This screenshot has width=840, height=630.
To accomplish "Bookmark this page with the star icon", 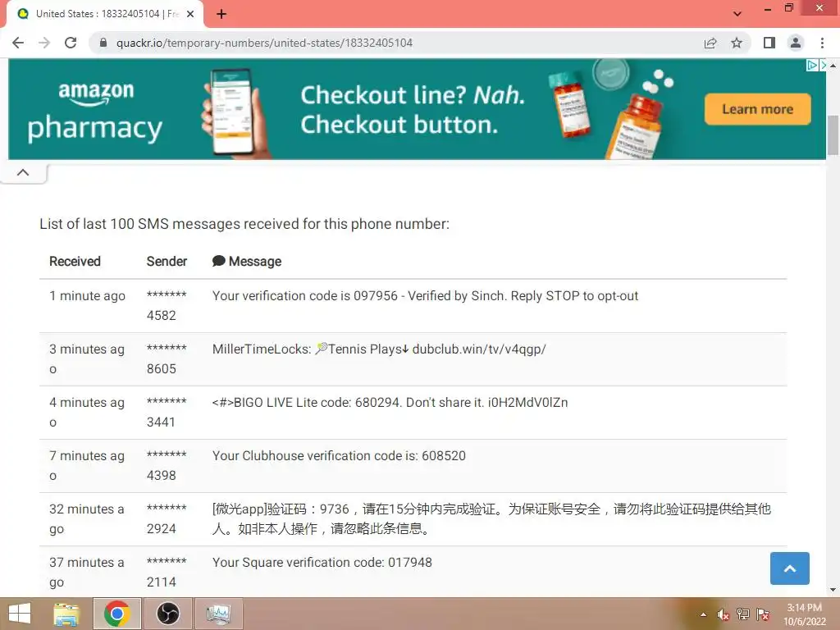I will click(737, 43).
